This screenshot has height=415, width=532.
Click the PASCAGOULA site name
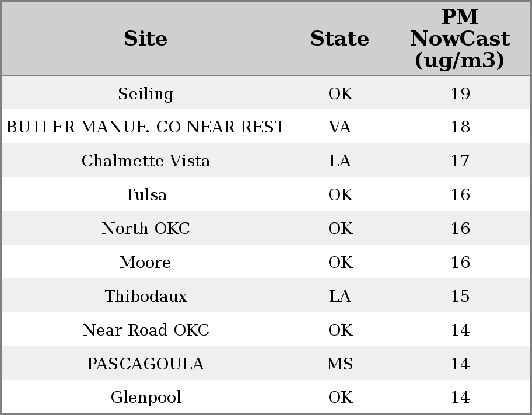146,364
